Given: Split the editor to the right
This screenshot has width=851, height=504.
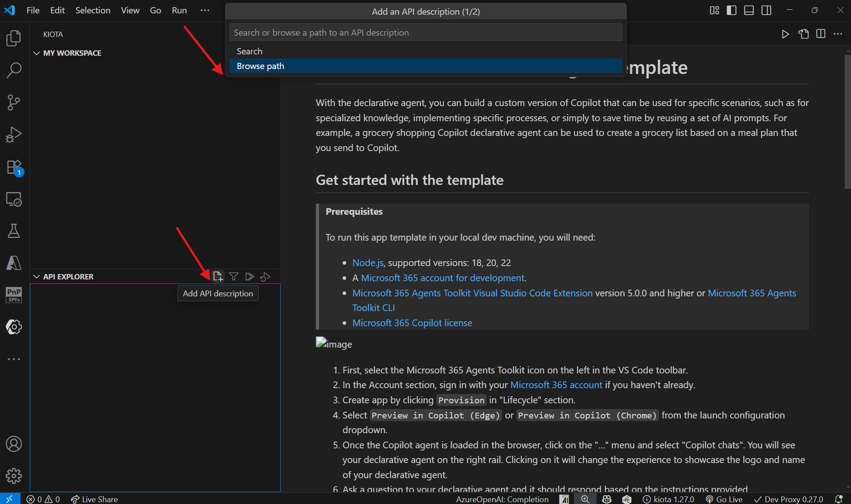Looking at the screenshot, I should [821, 34].
